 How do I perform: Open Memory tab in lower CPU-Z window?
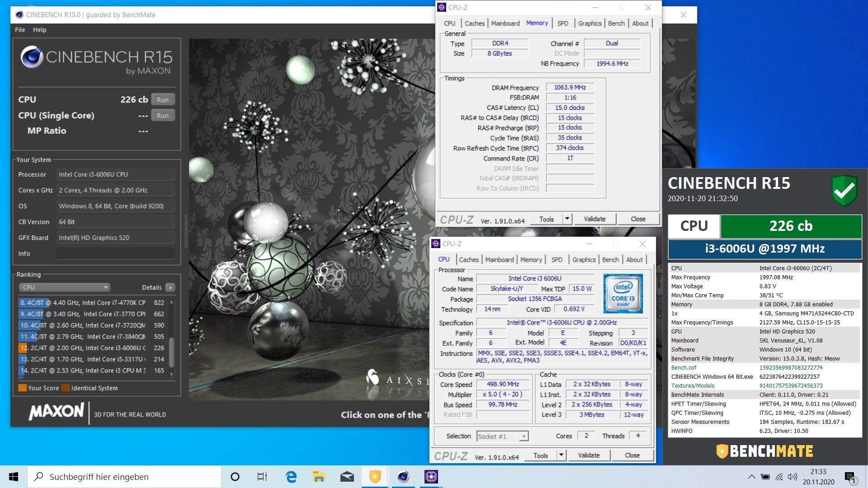point(531,260)
